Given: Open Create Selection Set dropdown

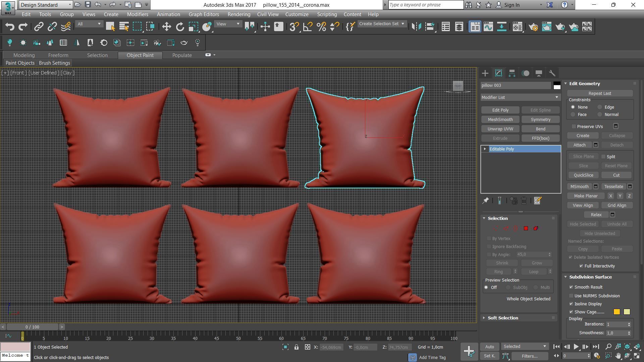Looking at the screenshot, I should point(382,24).
